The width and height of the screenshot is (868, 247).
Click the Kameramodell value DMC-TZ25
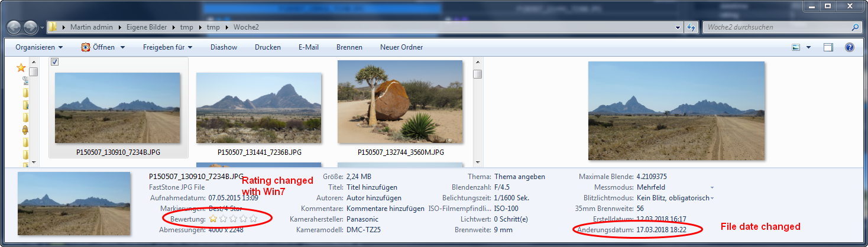point(364,230)
